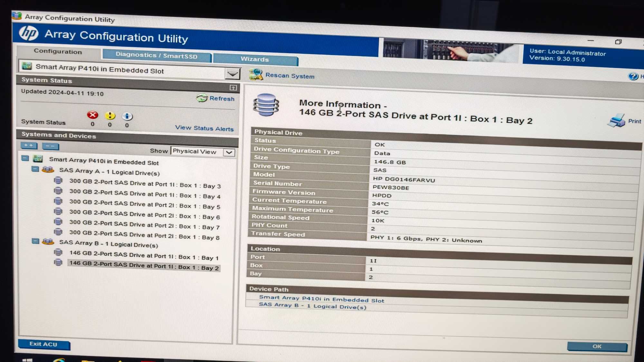
Task: Select 300 GB SAS Drive at Bay 4
Action: pyautogui.click(x=145, y=194)
